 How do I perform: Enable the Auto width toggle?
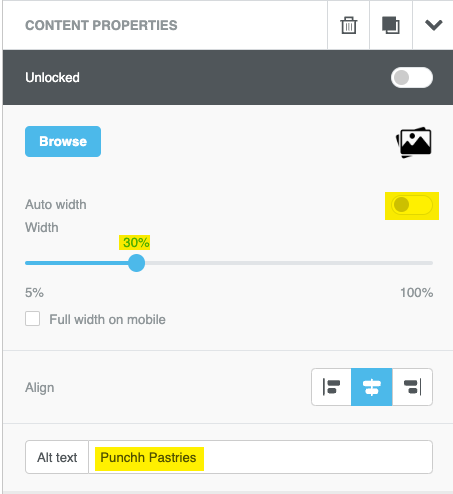click(x=412, y=205)
